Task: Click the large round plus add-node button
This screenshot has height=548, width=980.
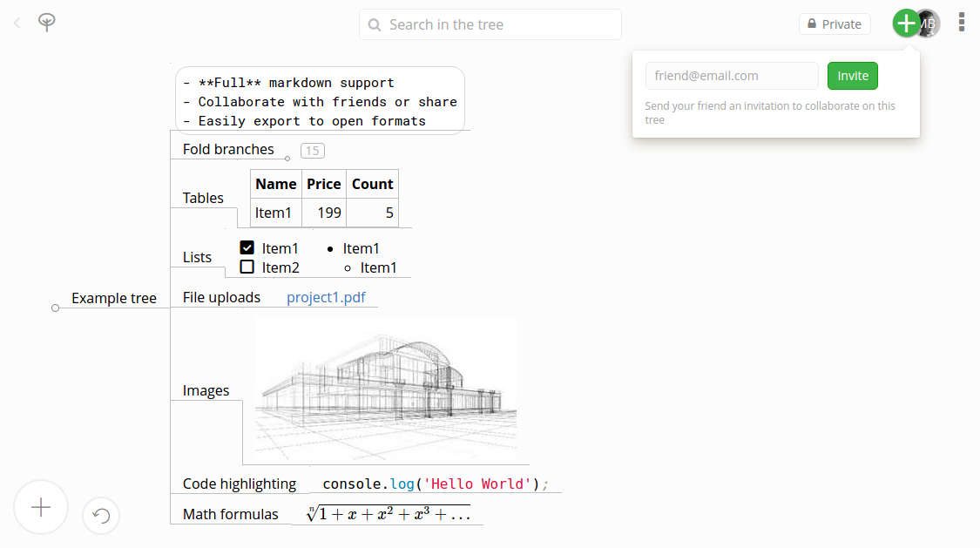Action: click(x=41, y=507)
